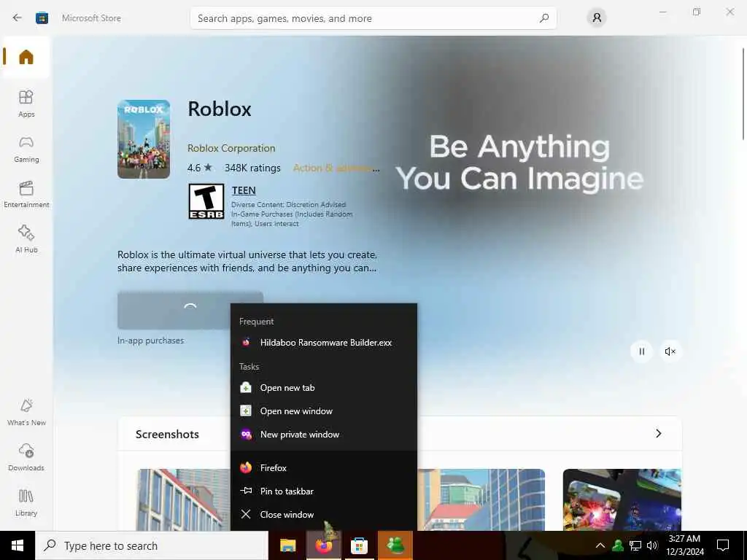Image resolution: width=747 pixels, height=560 pixels.
Task: Open the Apps section in the sidebar
Action: (x=26, y=104)
